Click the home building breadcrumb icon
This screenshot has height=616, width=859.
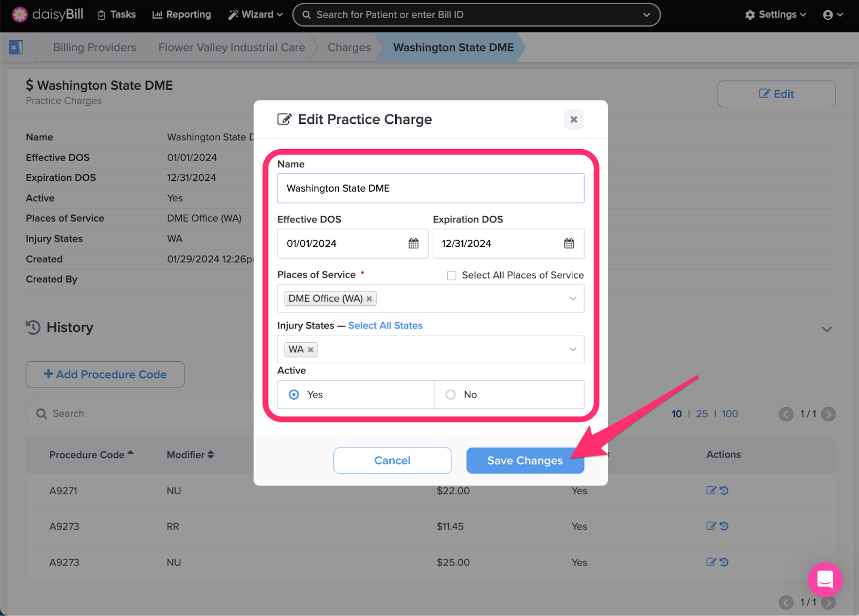16,47
